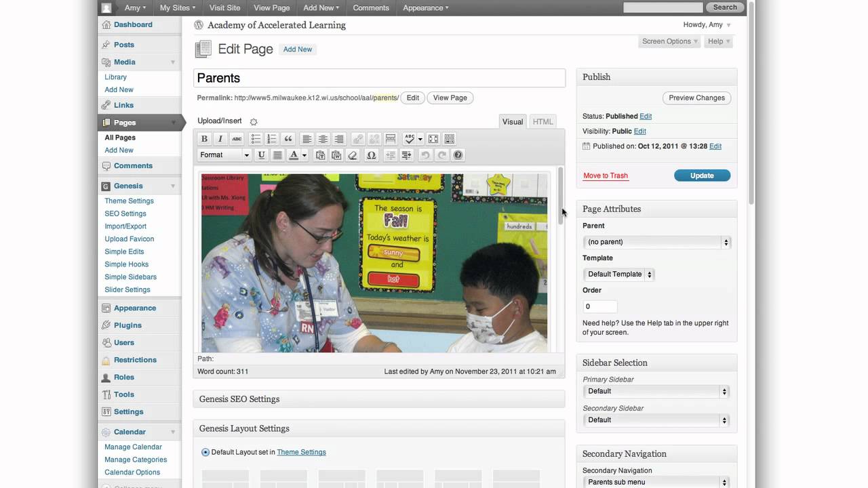
Task: Switch to the Visual editor tab
Action: point(513,122)
